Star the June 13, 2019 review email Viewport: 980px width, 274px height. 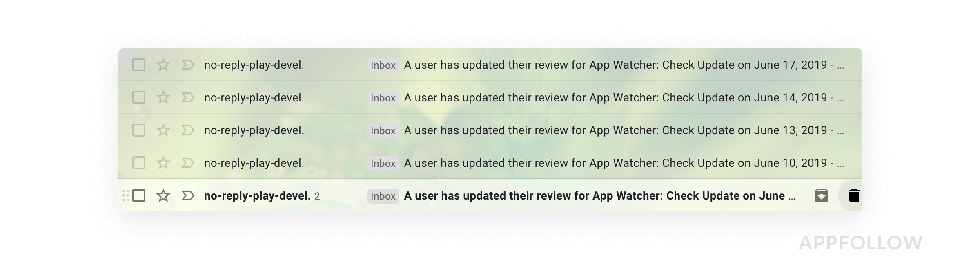coord(163,130)
